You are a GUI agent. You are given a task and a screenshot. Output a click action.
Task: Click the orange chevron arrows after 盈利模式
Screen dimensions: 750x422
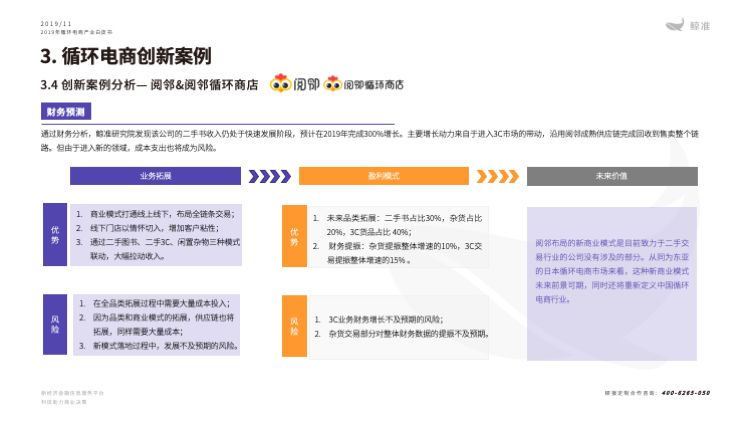[x=497, y=176]
